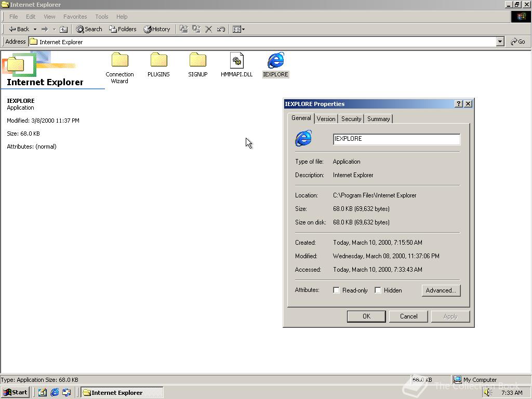Open the Edit menu
The image size is (532, 399).
click(31, 17)
